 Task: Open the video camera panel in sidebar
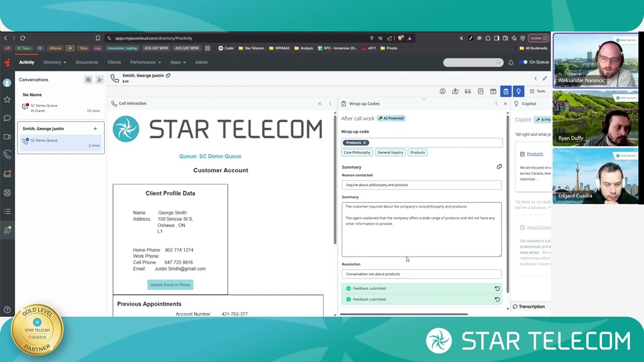(7, 137)
